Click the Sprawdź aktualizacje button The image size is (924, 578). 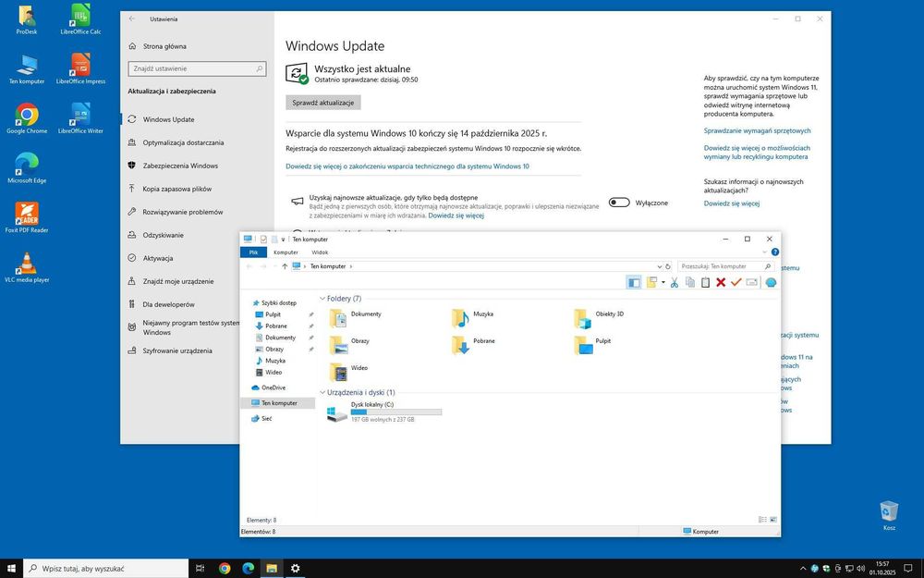[x=322, y=103]
